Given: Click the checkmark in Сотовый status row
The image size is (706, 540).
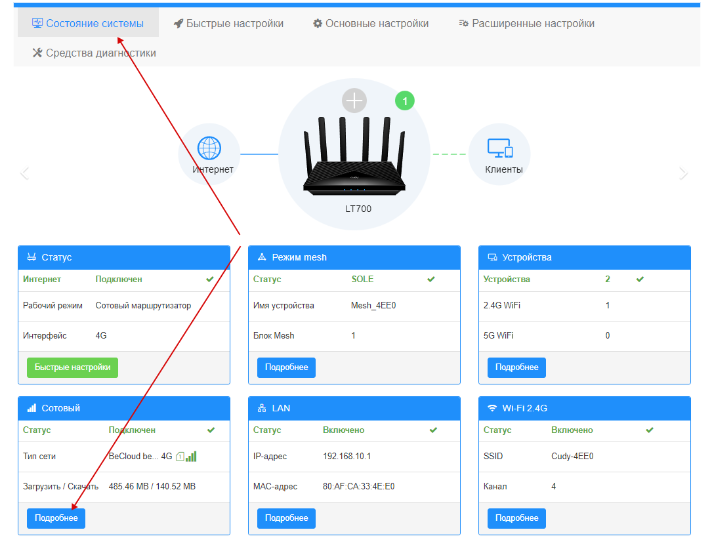Looking at the screenshot, I should point(211,430).
